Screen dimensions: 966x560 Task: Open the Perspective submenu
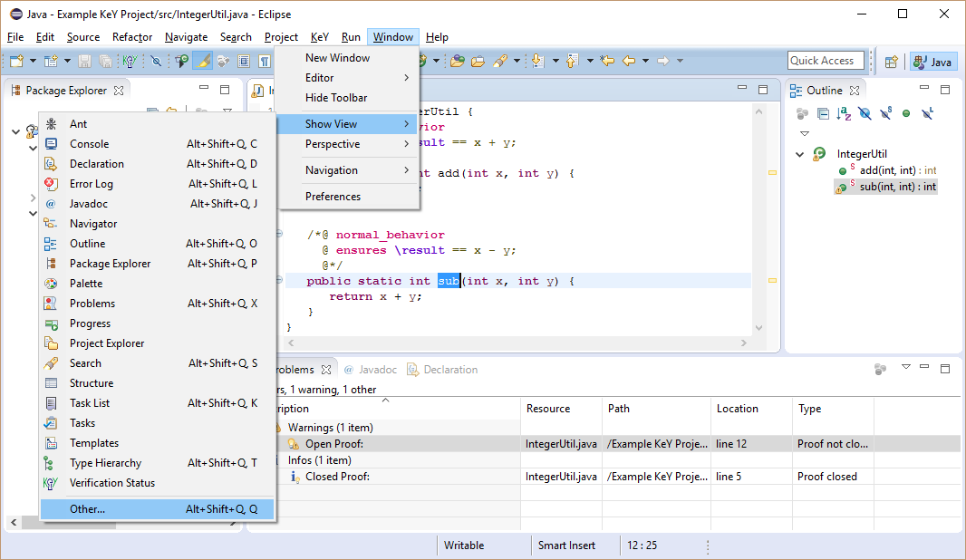[349, 143]
